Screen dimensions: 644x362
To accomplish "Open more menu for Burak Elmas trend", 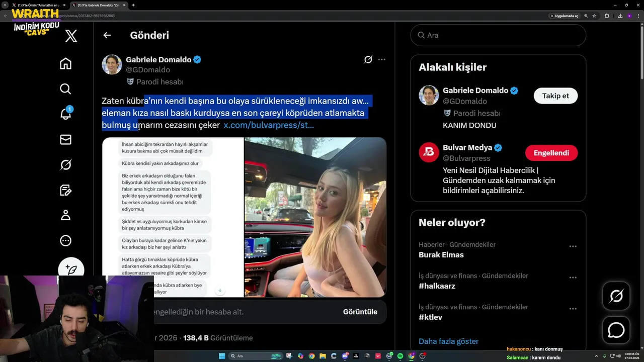I will [x=573, y=246].
